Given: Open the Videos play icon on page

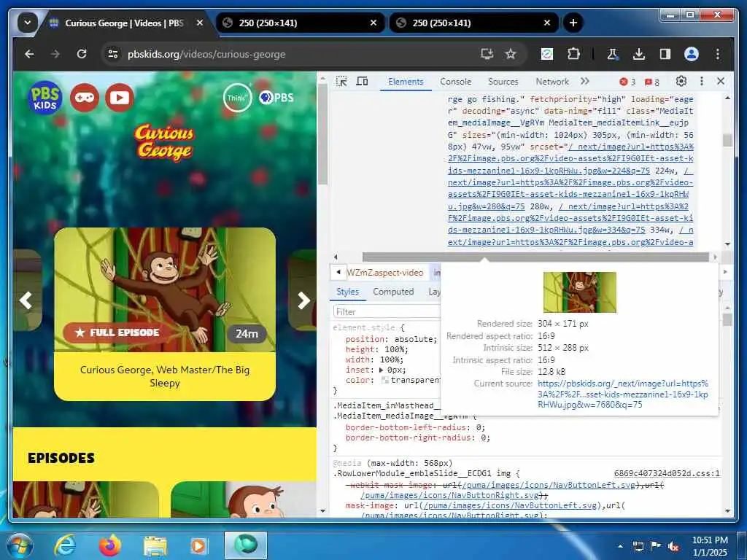Looking at the screenshot, I should 120,98.
